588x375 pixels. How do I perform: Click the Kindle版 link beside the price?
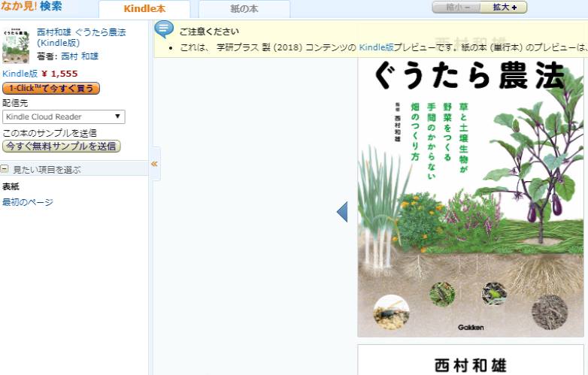[x=20, y=74]
